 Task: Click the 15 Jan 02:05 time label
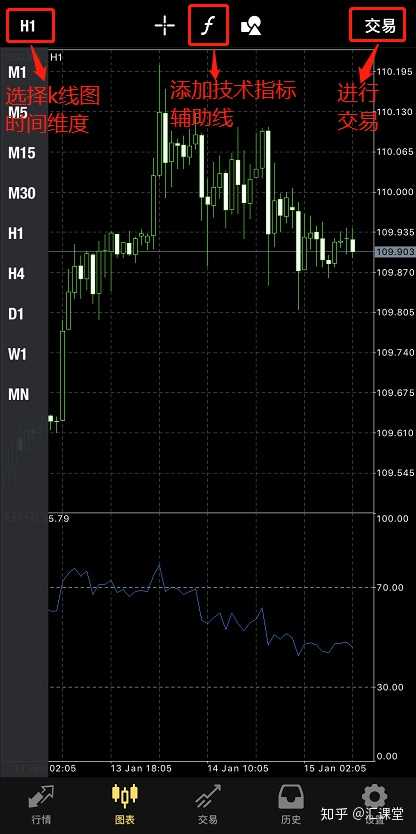[335, 768]
